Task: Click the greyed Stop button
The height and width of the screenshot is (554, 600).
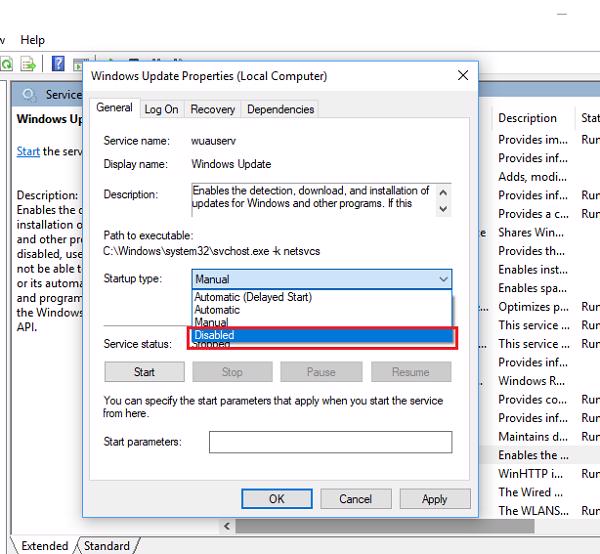Action: coord(232,372)
